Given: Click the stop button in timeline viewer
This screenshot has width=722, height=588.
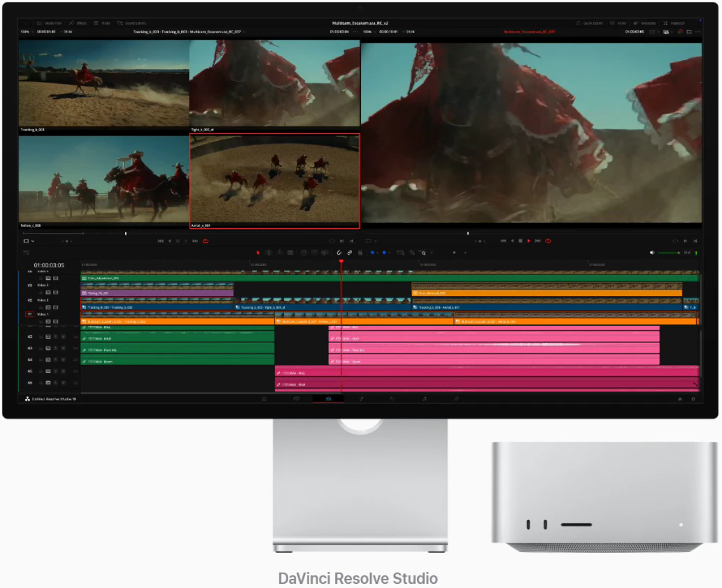Looking at the screenshot, I should click(x=520, y=241).
